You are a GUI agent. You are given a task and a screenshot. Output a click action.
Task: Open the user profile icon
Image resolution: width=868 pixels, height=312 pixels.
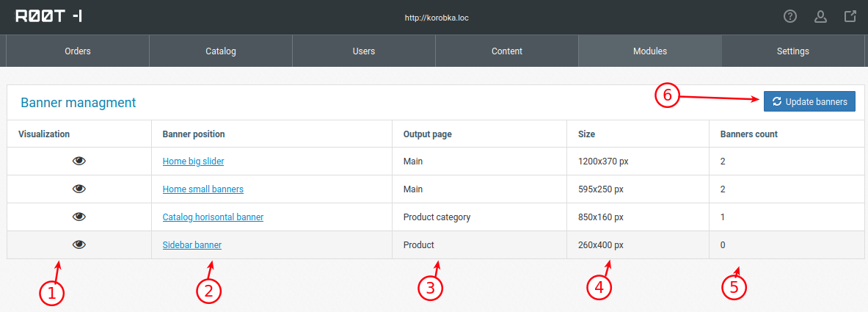pyautogui.click(x=820, y=17)
